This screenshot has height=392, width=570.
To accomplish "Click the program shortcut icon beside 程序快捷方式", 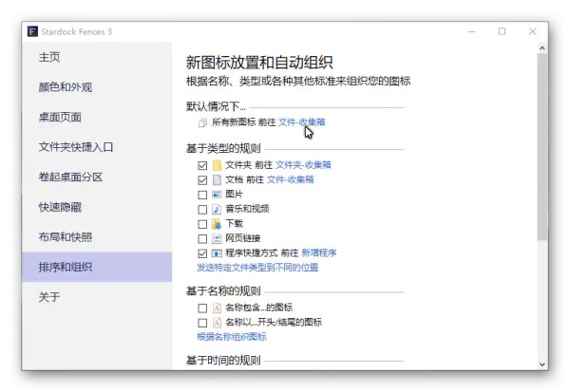I will [x=217, y=252].
